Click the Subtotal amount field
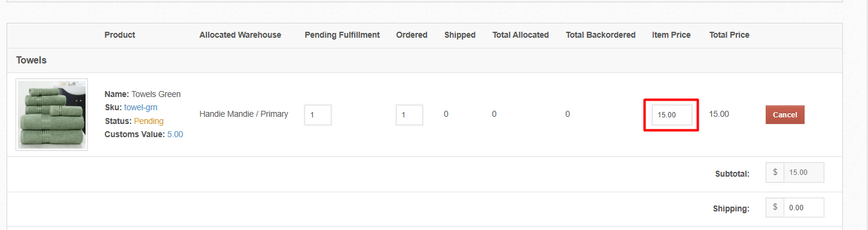This screenshot has width=868, height=230. [x=804, y=172]
